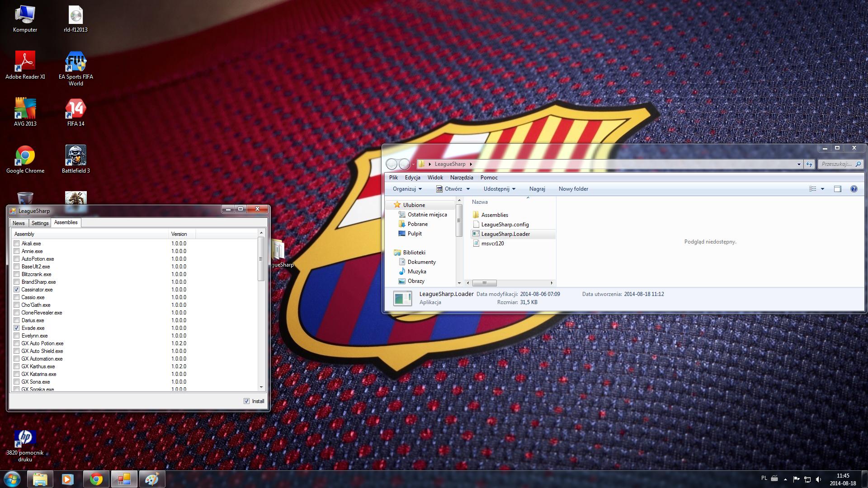Click the Explorer back navigation button
Screen dimensions: 868x488
click(x=392, y=164)
